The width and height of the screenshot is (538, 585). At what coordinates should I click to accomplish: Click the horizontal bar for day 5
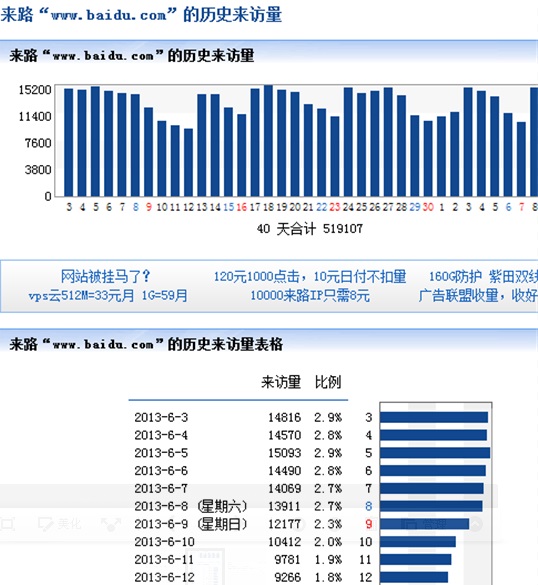435,453
